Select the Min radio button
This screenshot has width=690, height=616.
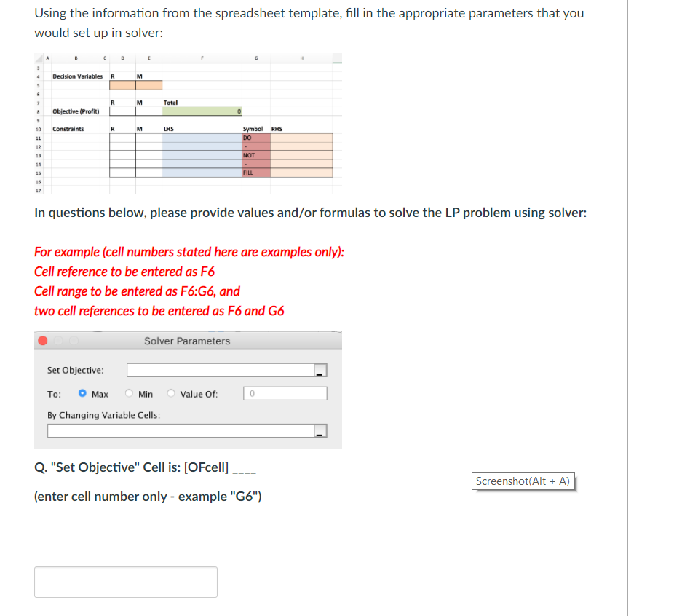pyautogui.click(x=129, y=392)
